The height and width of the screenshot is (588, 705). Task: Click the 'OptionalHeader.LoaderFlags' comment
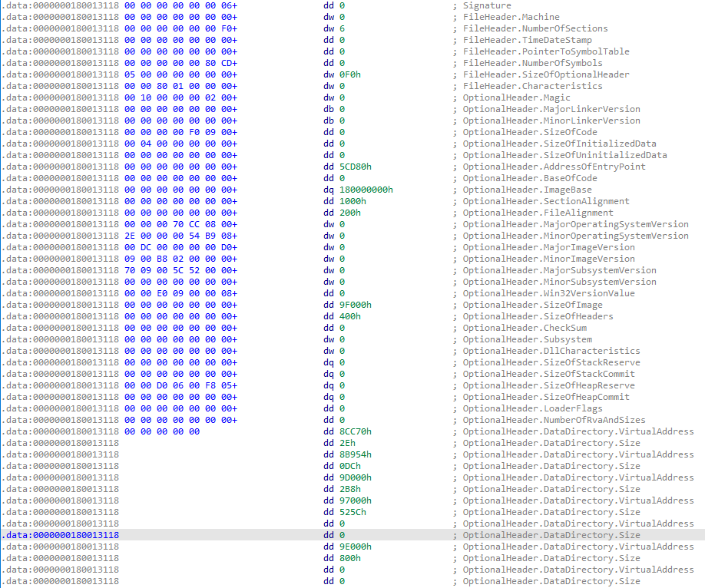click(x=533, y=408)
